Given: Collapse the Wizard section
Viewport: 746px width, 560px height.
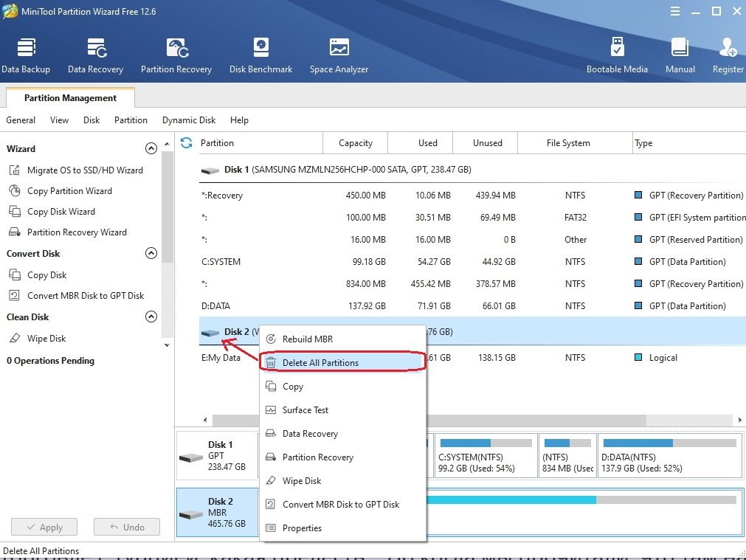Looking at the screenshot, I should tap(151, 149).
